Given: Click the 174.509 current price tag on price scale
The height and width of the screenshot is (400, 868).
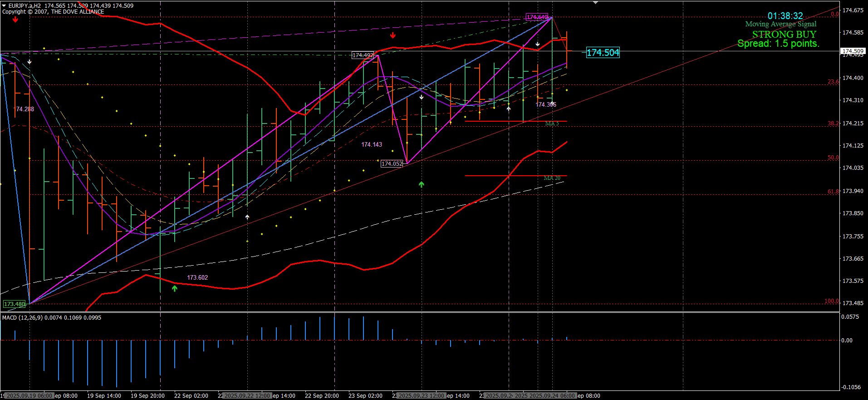Looking at the screenshot, I should pyautogui.click(x=853, y=51).
